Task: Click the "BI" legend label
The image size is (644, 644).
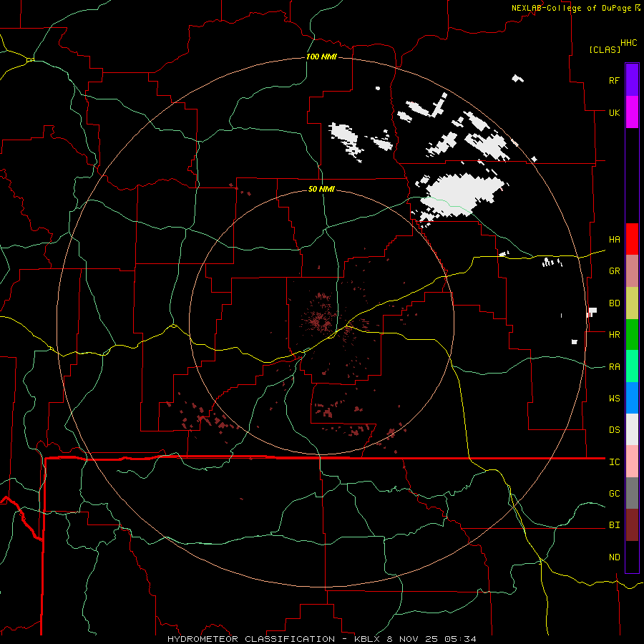Action: tap(614, 525)
